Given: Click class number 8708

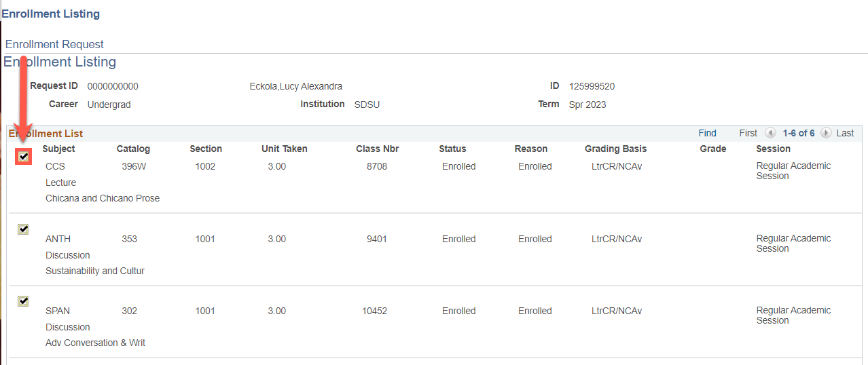Looking at the screenshot, I should click(376, 166).
